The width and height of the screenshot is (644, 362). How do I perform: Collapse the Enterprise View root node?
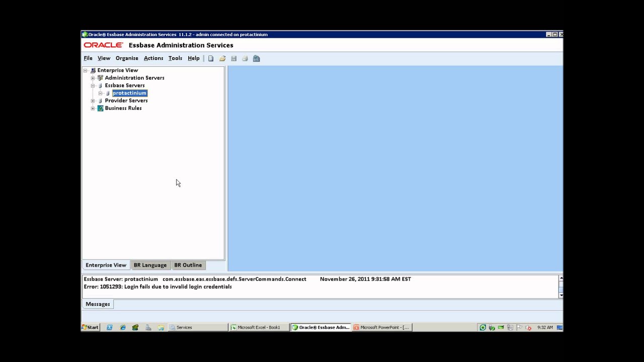pos(86,70)
